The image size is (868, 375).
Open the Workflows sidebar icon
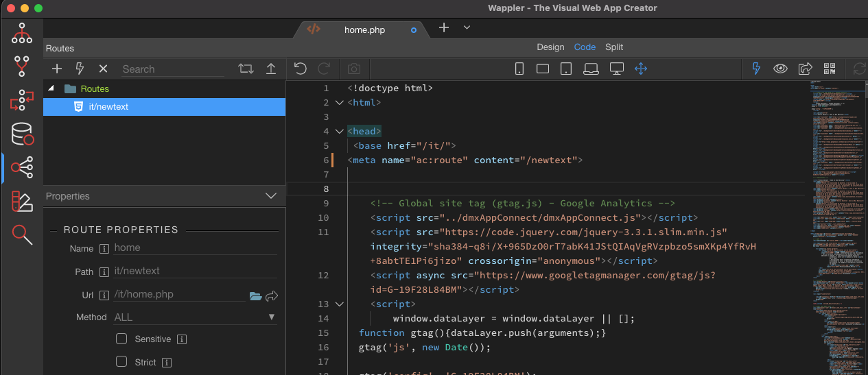coord(22,100)
